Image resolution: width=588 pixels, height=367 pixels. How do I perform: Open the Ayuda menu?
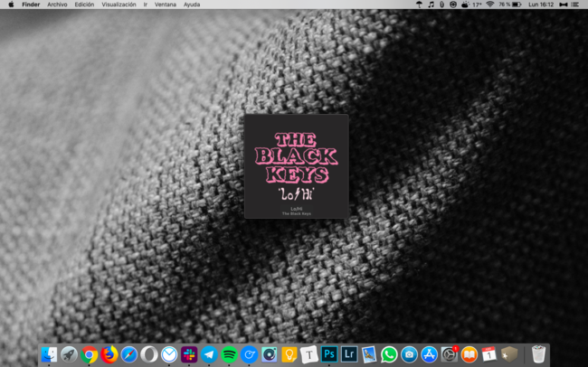(192, 5)
